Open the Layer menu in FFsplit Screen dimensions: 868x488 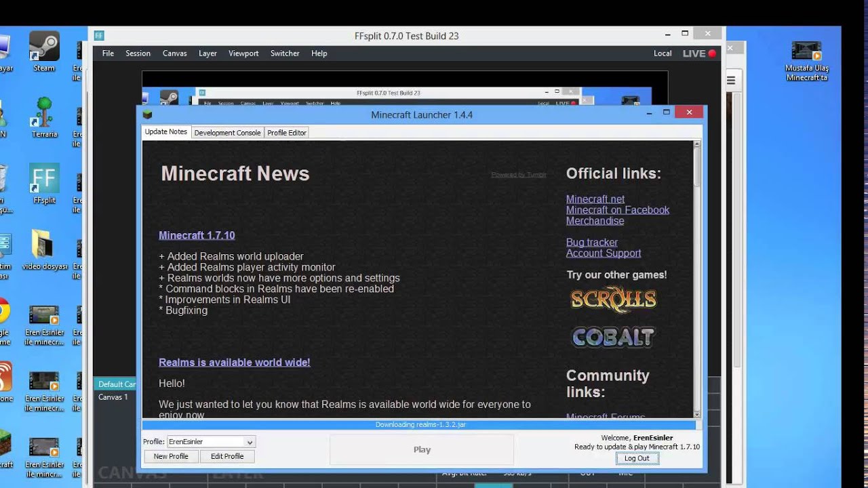(x=208, y=54)
